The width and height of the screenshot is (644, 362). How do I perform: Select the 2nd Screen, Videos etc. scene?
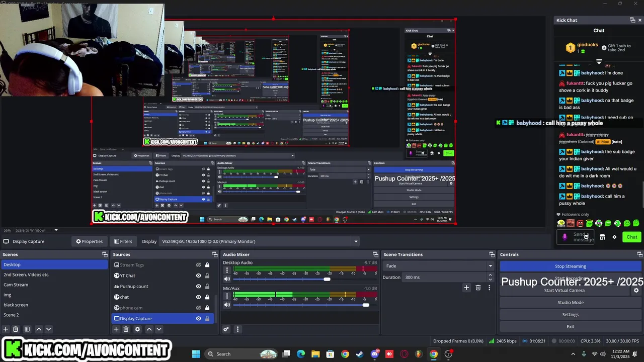(x=54, y=275)
